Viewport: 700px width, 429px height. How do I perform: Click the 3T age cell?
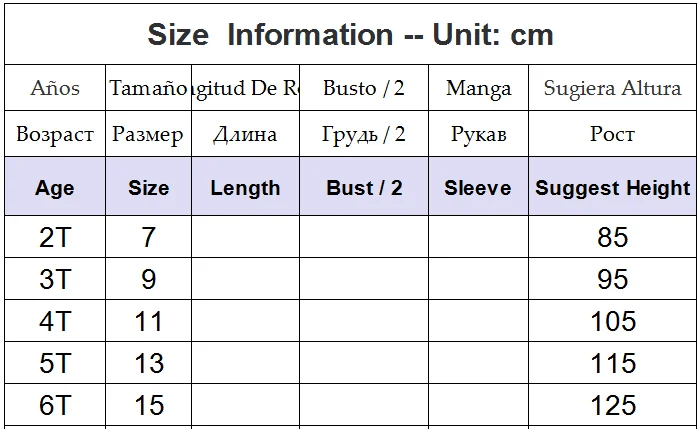55,279
